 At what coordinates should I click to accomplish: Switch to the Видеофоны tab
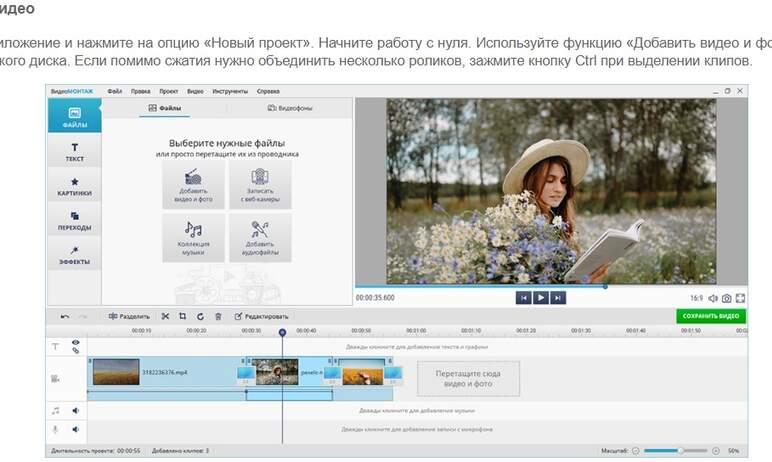tap(290, 108)
